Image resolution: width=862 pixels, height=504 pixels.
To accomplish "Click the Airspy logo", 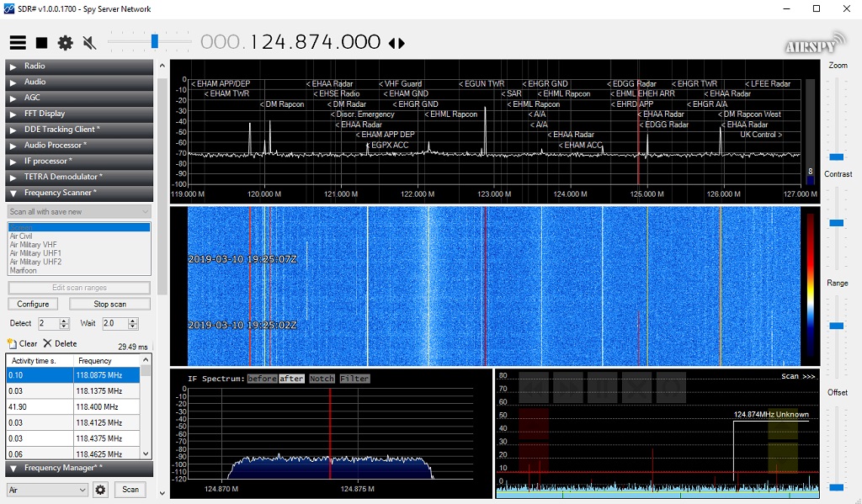I will point(815,43).
